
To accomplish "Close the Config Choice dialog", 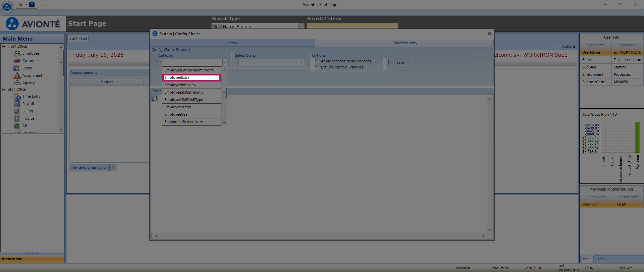I will pos(489,34).
